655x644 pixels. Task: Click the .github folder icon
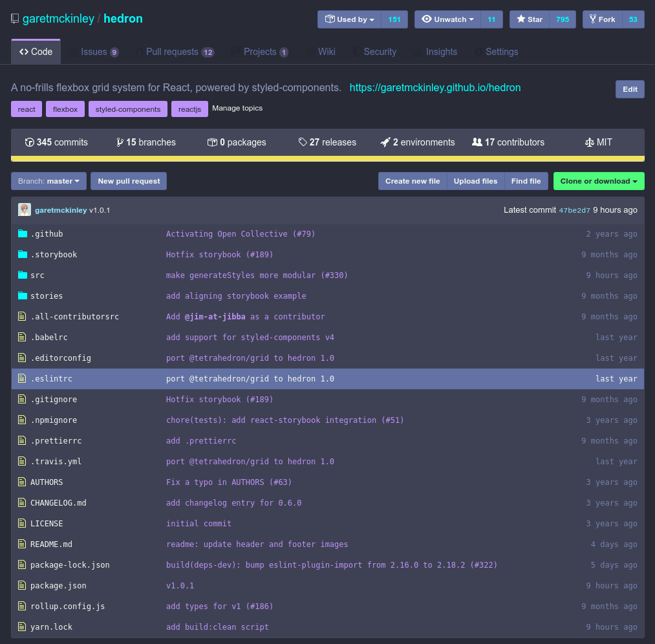pos(23,233)
